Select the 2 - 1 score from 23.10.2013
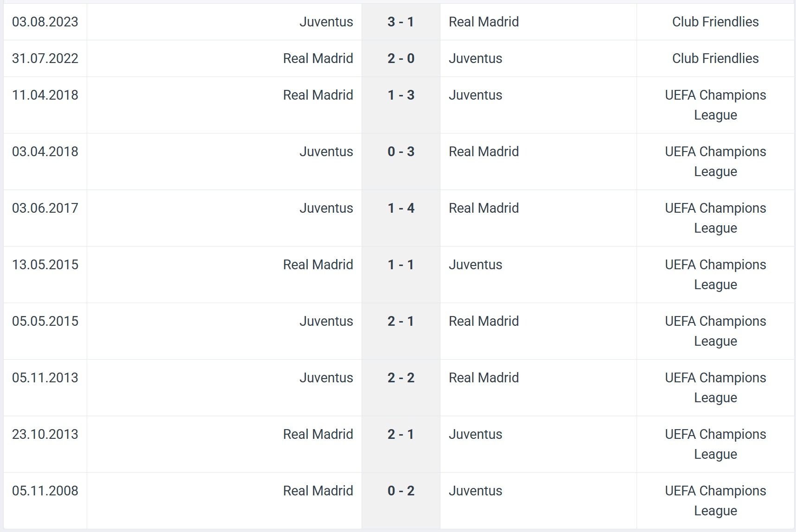Viewport: 796px width, 532px height. point(401,434)
